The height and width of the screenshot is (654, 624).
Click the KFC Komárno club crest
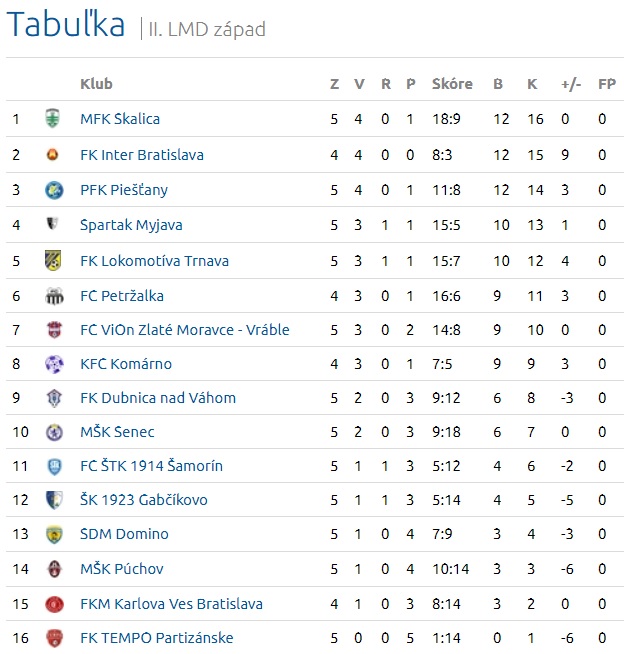point(53,364)
